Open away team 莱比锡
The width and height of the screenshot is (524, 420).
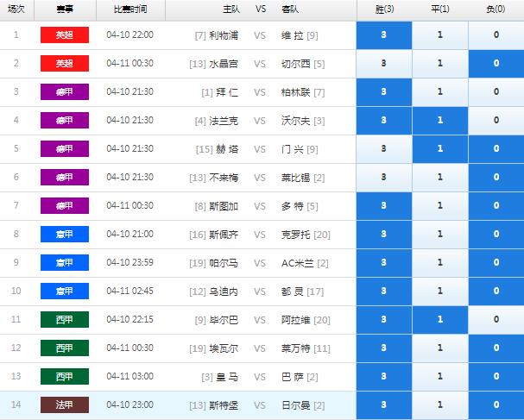[296, 178]
